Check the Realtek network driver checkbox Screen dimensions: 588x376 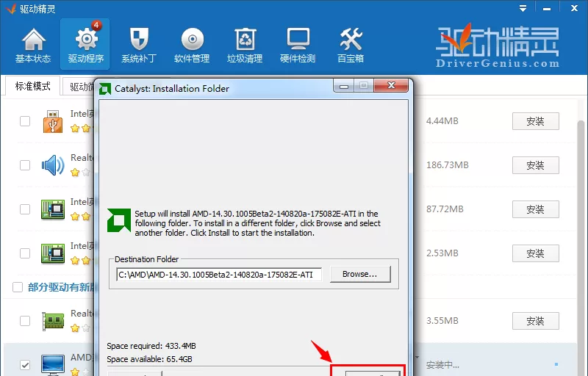coord(25,321)
